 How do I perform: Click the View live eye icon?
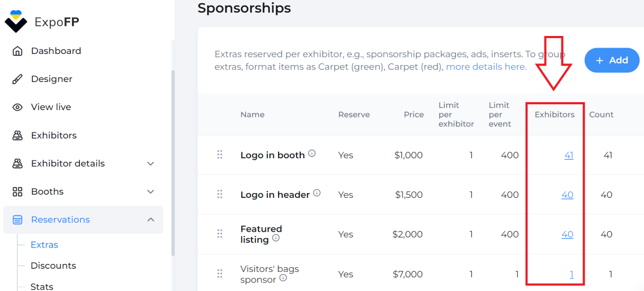coord(17,107)
